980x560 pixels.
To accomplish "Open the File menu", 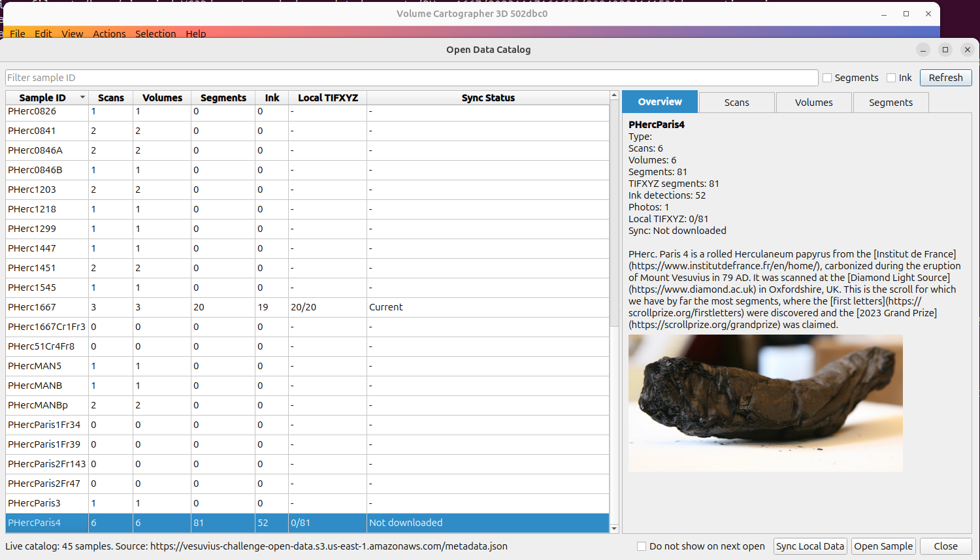I will click(18, 33).
